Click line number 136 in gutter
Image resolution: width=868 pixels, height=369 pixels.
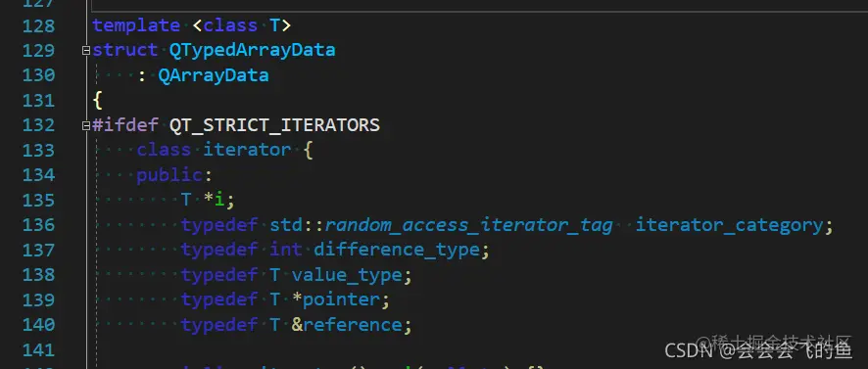pyautogui.click(x=38, y=225)
